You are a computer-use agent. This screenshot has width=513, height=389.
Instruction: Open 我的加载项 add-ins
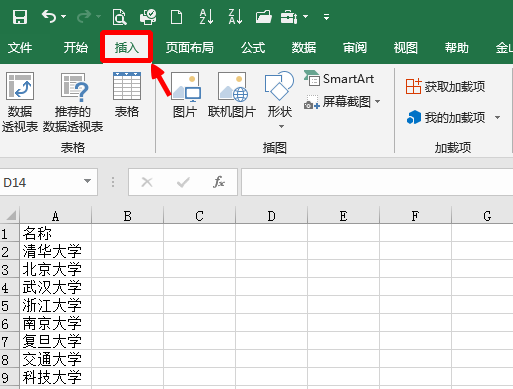(445, 117)
